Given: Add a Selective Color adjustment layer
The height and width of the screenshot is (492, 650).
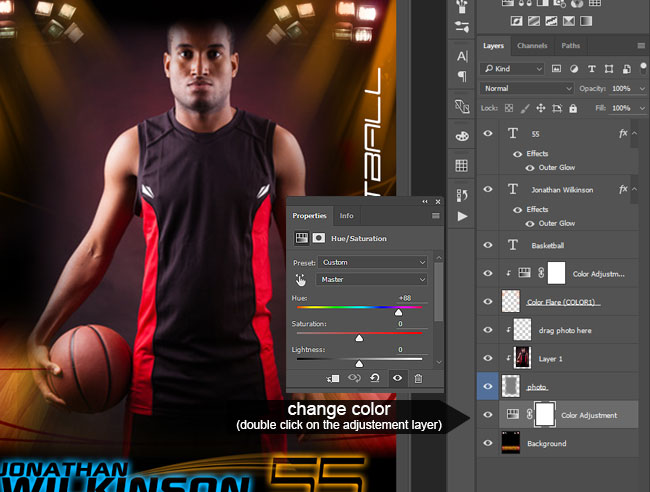Looking at the screenshot, I should [568, 21].
